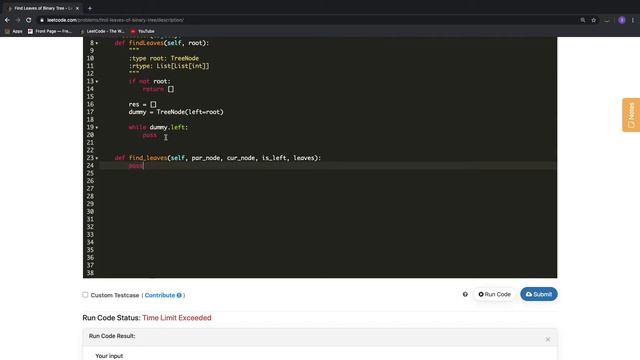Click the 'is_left' parameter on line 23

(274, 158)
